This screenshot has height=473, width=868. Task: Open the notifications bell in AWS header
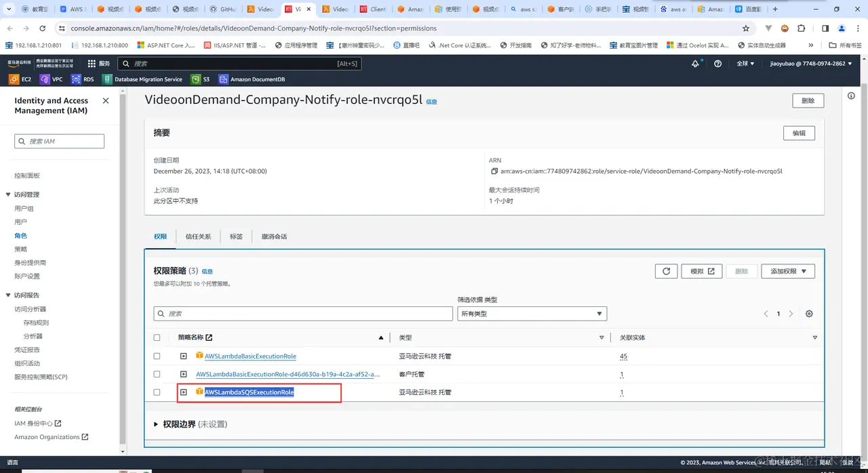[695, 63]
